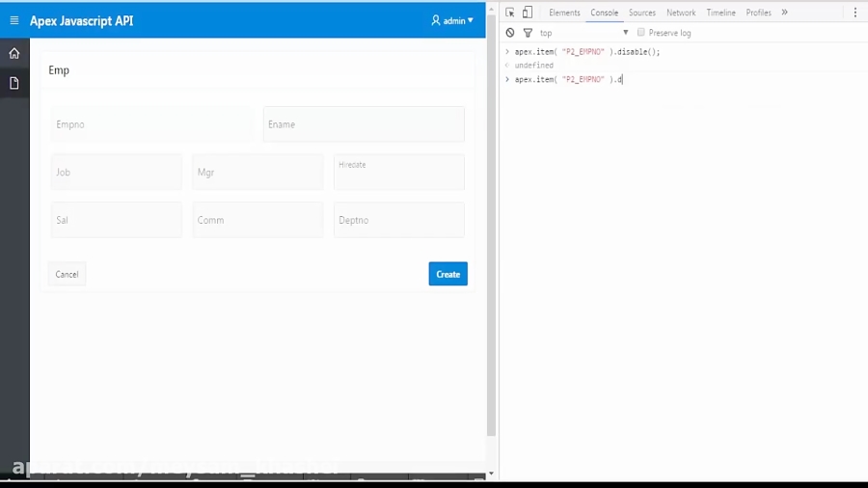The width and height of the screenshot is (868, 488).
Task: Click the 'undefined' console output
Action: [533, 66]
